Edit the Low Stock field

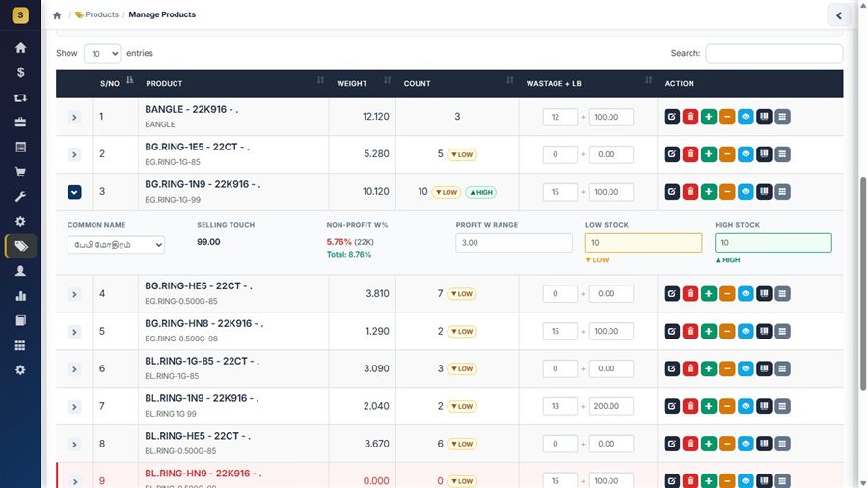pos(643,243)
